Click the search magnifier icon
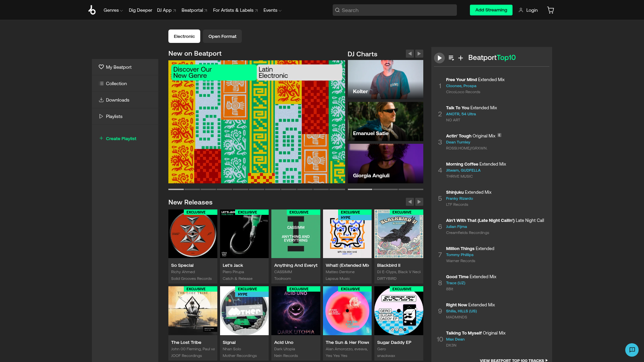This screenshot has height=362, width=644. tap(337, 10)
